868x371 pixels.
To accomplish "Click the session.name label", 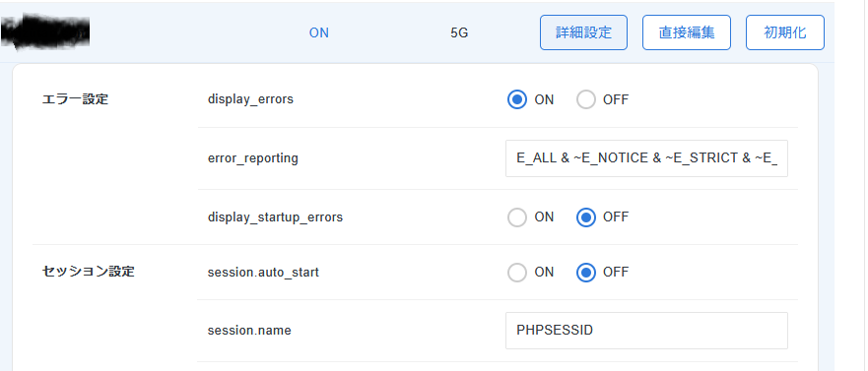I will pyautogui.click(x=249, y=331).
